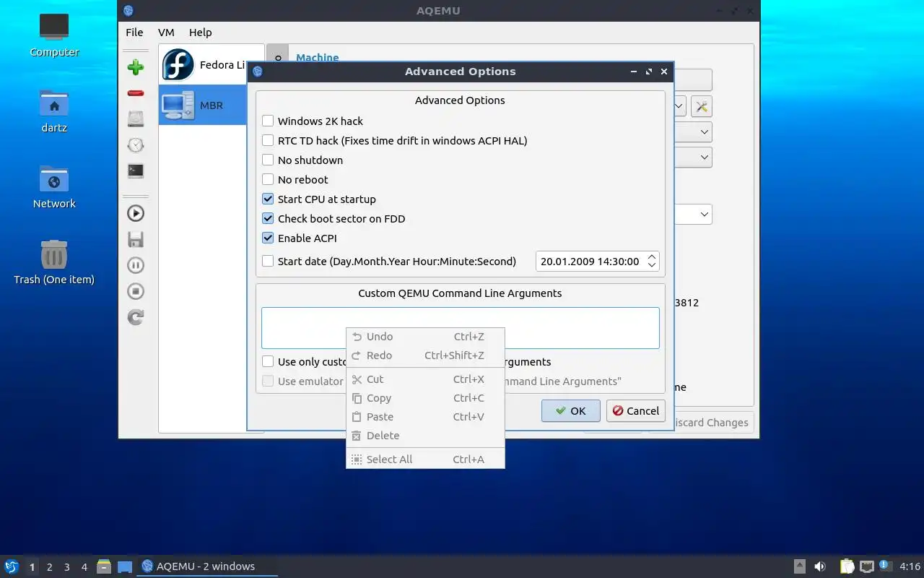Click the reset VM circular arrow icon
Image resolution: width=924 pixels, height=578 pixels.
coord(136,317)
